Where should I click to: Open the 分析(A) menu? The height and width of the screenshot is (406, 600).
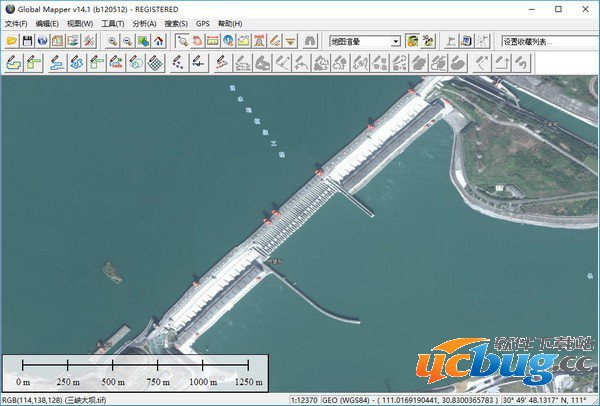(x=144, y=23)
